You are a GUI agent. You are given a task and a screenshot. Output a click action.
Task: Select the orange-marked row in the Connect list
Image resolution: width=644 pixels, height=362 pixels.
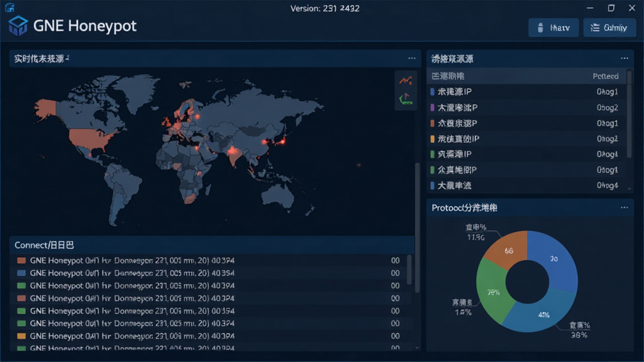[x=209, y=336]
